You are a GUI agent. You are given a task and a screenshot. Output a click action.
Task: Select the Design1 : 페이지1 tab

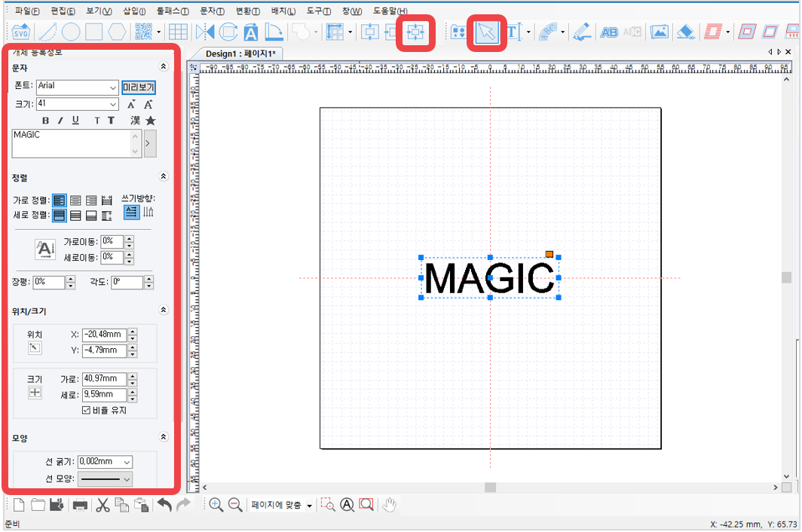pos(240,54)
